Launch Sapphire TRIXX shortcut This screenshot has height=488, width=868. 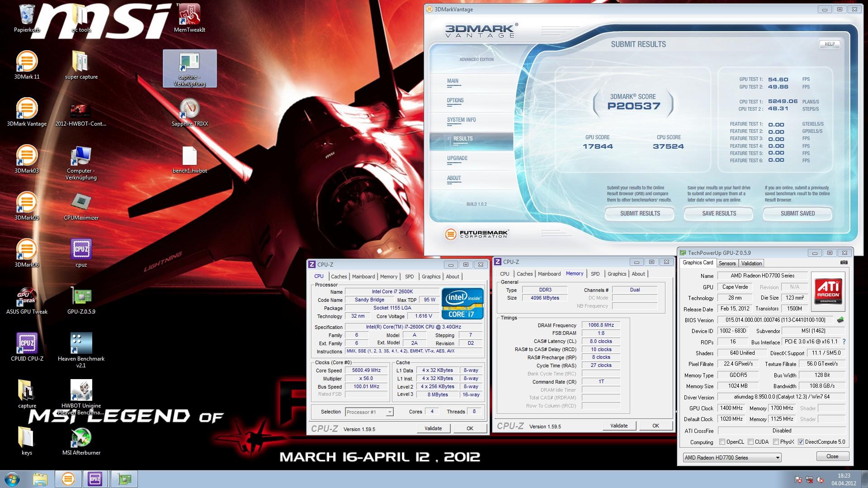(189, 112)
